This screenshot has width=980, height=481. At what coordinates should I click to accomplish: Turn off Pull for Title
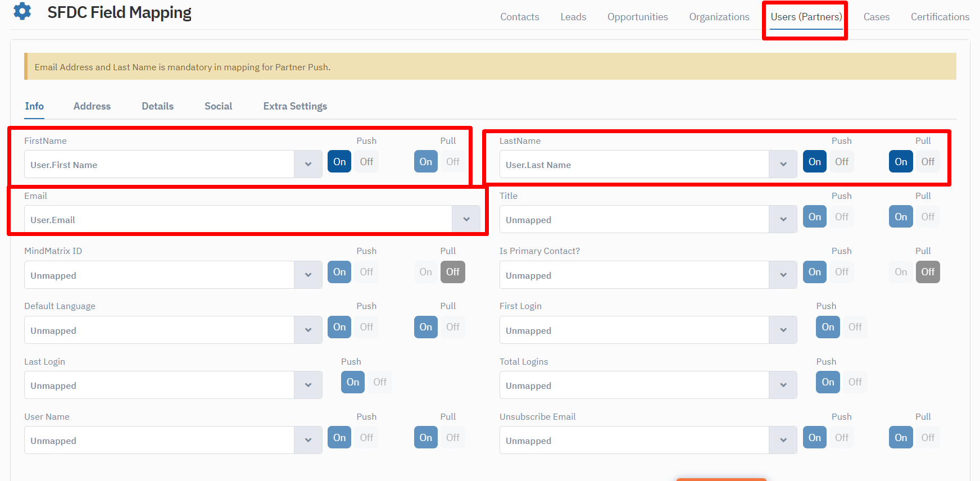[x=928, y=217]
